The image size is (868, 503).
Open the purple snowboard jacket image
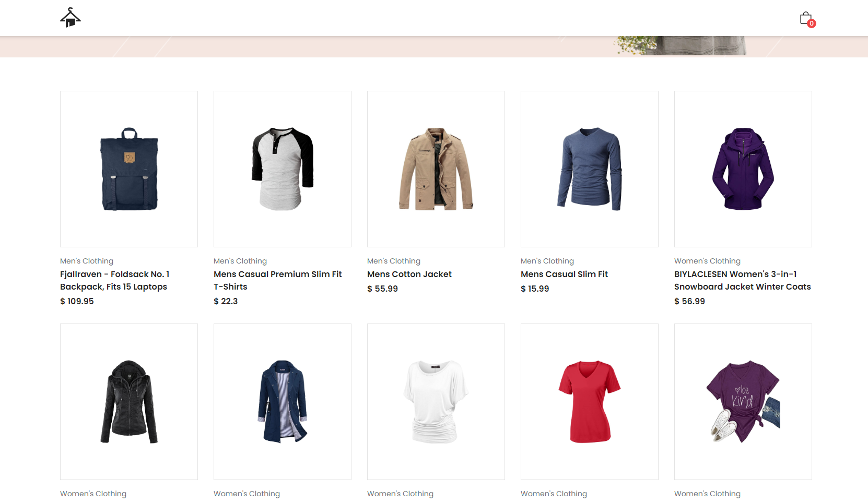click(x=743, y=169)
